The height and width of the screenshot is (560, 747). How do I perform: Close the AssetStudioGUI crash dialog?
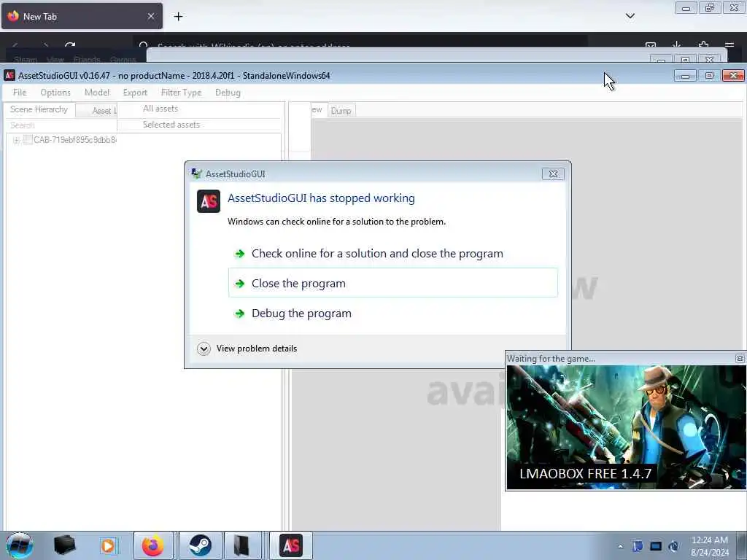[553, 174]
